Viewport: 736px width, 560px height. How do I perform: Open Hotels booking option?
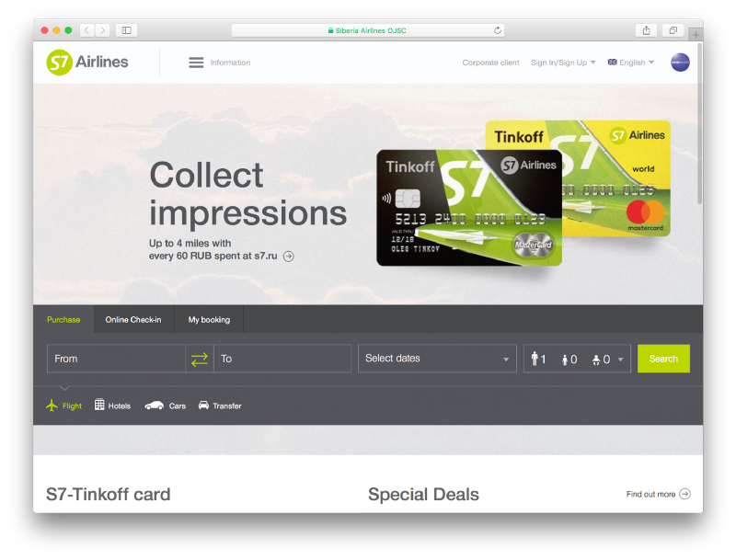112,406
